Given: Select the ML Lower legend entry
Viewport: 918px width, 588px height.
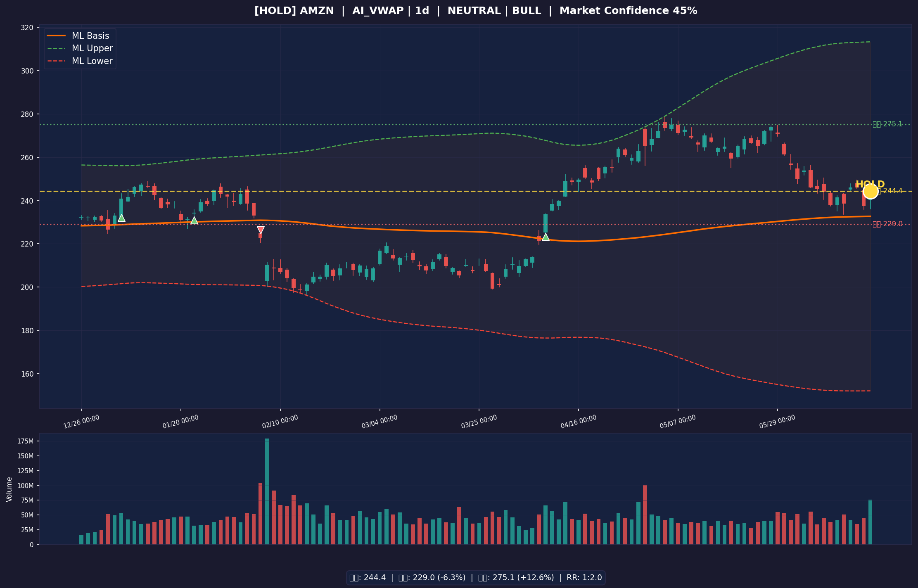Looking at the screenshot, I should tap(79, 61).
